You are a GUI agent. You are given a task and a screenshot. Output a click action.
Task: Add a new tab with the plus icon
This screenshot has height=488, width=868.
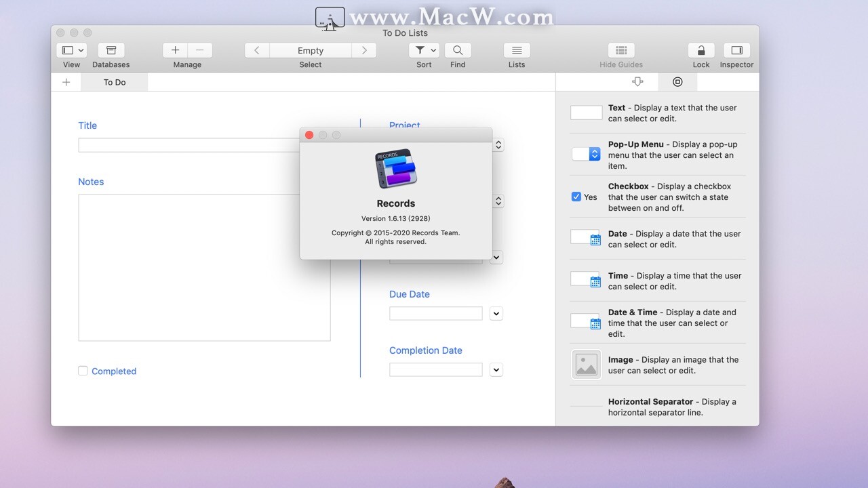point(66,82)
